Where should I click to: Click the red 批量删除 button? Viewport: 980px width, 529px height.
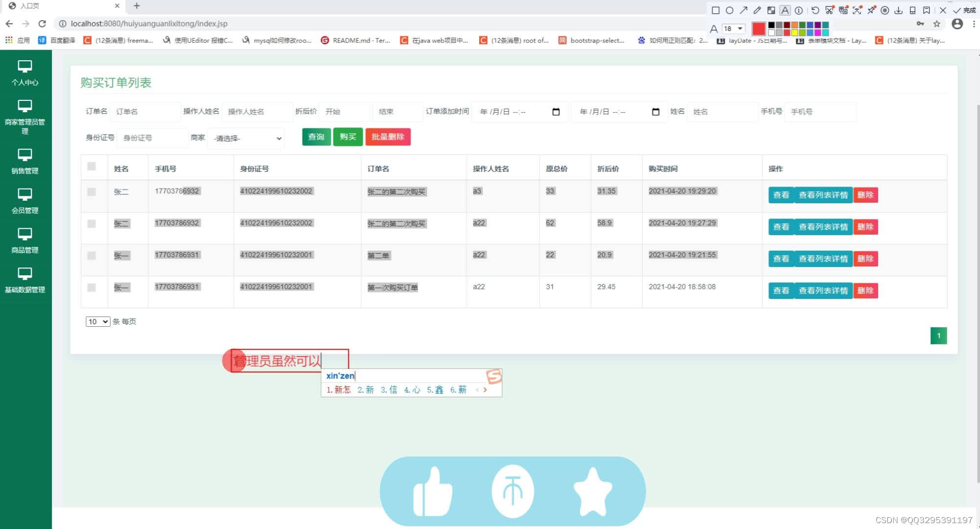pyautogui.click(x=388, y=137)
